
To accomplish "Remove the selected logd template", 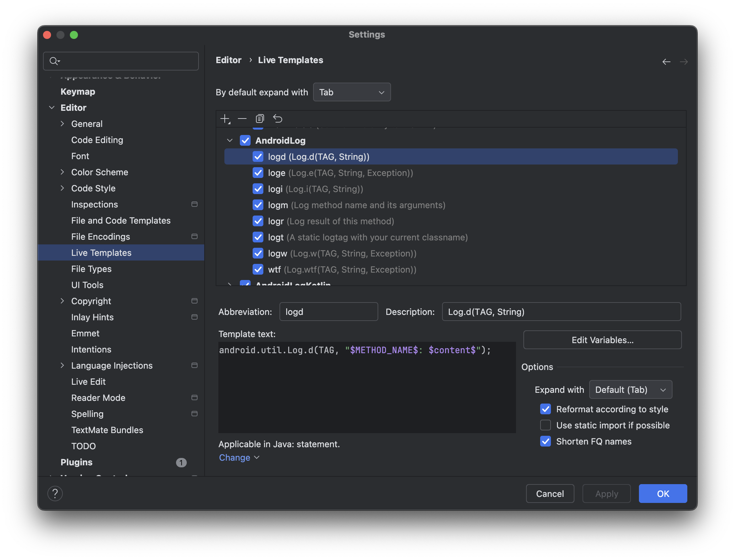I will (242, 119).
